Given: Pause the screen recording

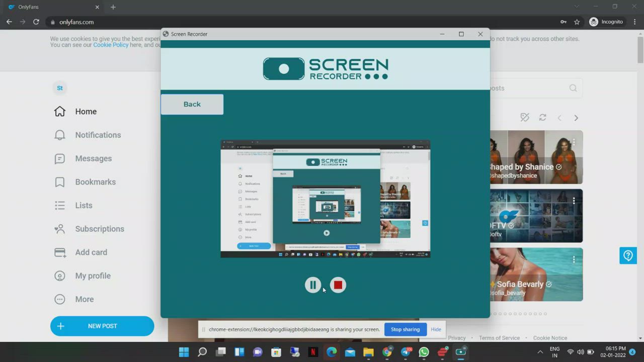Looking at the screenshot, I should coord(312,285).
